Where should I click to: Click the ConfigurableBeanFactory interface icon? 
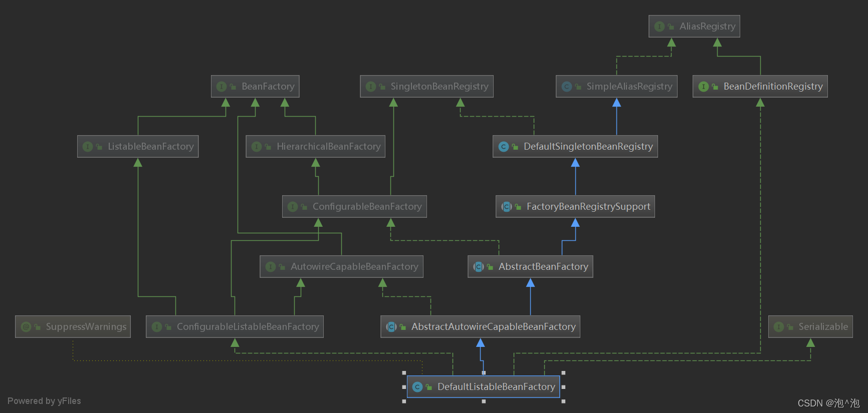coord(293,207)
